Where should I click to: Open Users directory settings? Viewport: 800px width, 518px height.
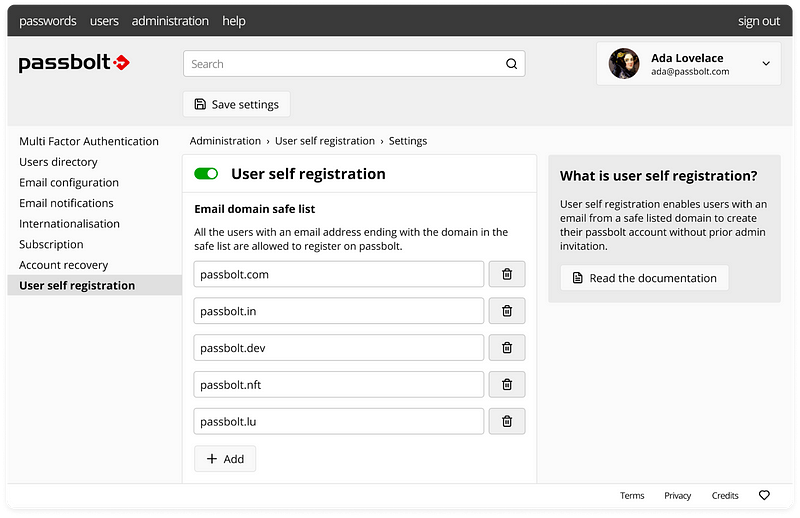(58, 162)
